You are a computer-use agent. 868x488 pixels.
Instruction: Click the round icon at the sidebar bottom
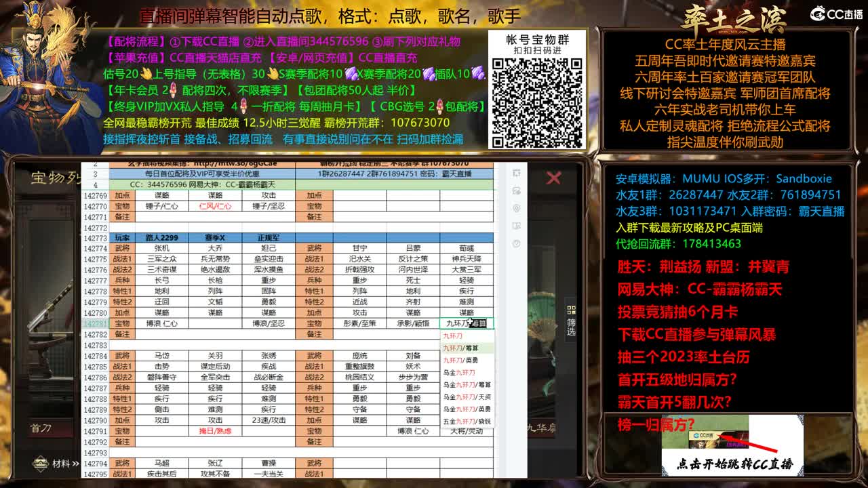point(517,243)
